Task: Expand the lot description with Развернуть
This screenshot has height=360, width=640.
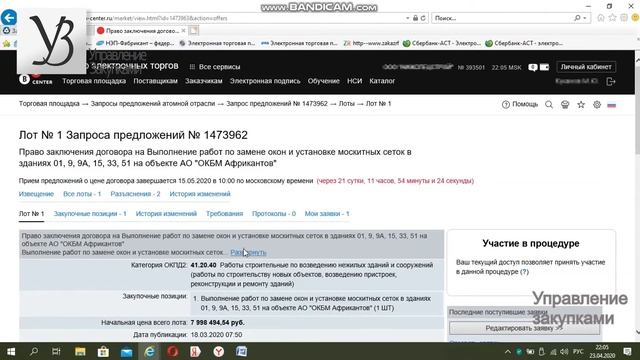Action: 248,252
